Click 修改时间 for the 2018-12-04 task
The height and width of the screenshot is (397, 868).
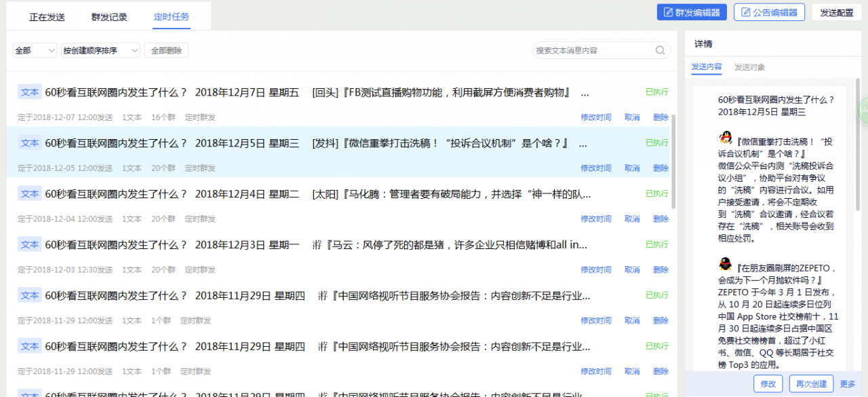tap(595, 219)
